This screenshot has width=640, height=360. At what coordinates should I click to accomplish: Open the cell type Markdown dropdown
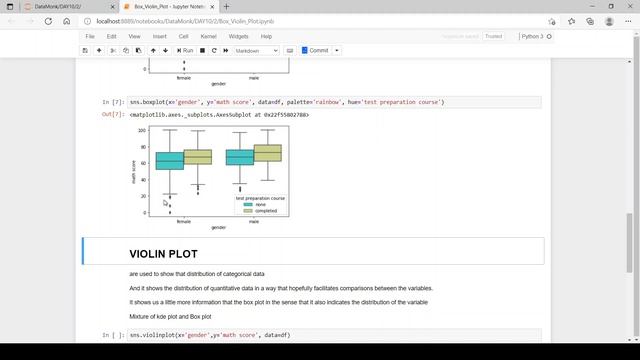point(256,51)
